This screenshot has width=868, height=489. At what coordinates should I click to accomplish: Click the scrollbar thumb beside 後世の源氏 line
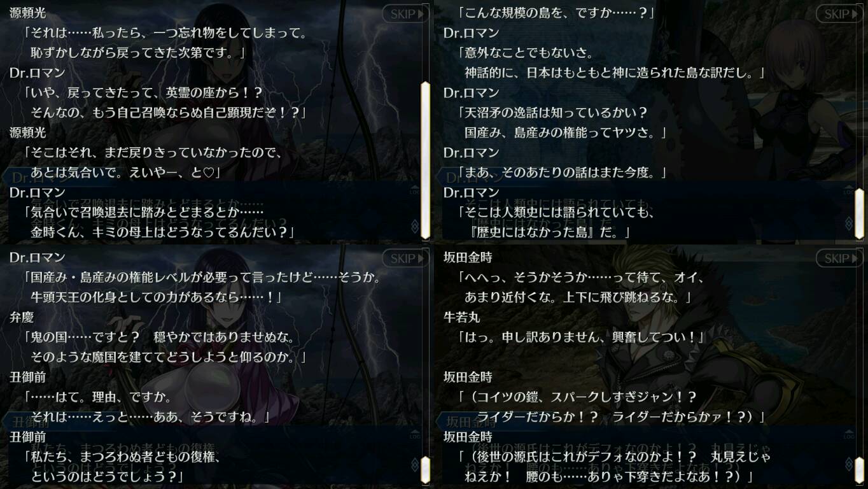coord(859,470)
